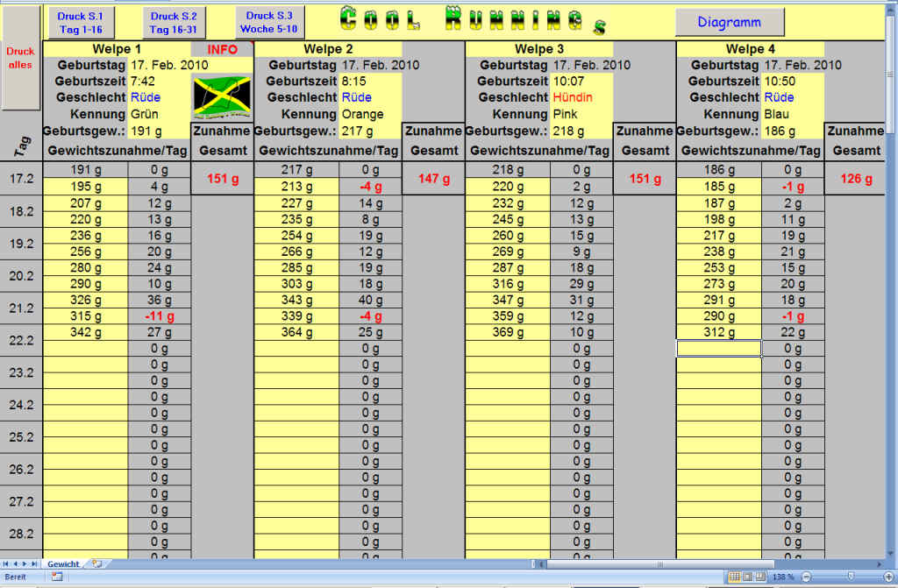
Task: Click the zoom out minus button
Action: [x=806, y=577]
